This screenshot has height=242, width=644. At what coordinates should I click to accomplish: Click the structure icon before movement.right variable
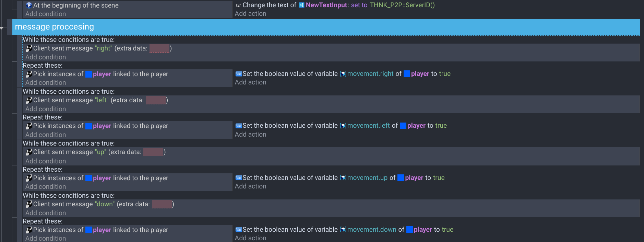(343, 74)
